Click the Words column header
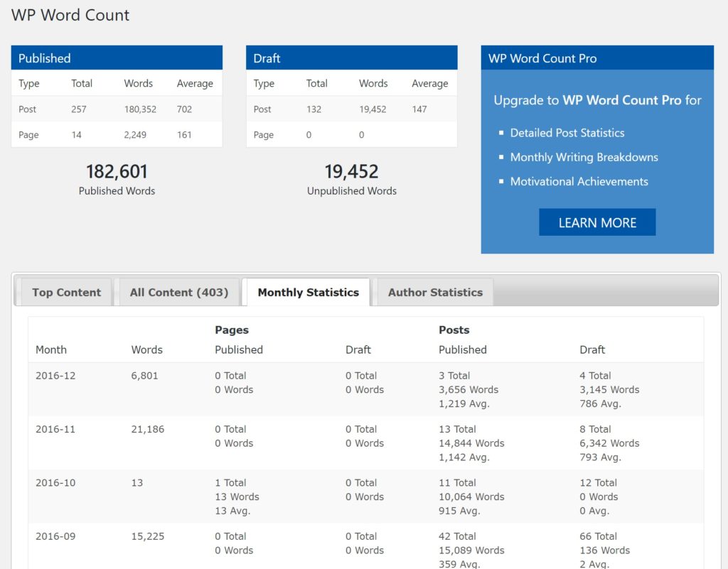Screen dimensions: 728x569 pyautogui.click(x=146, y=349)
